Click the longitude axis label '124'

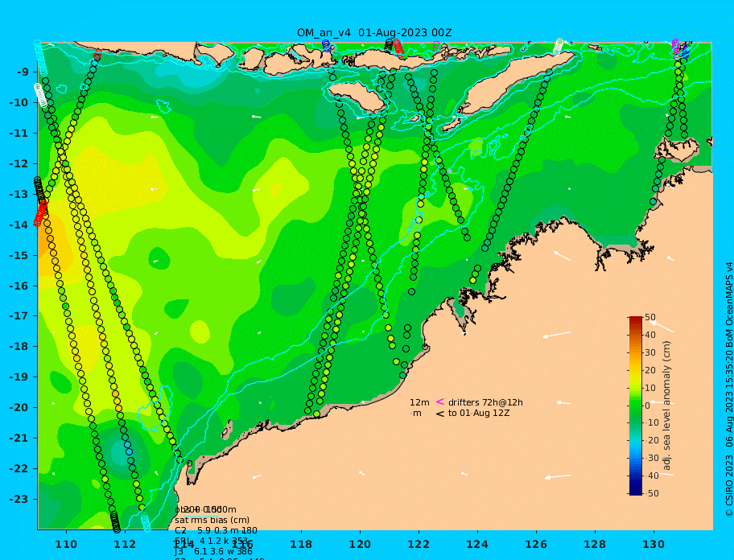tap(477, 544)
